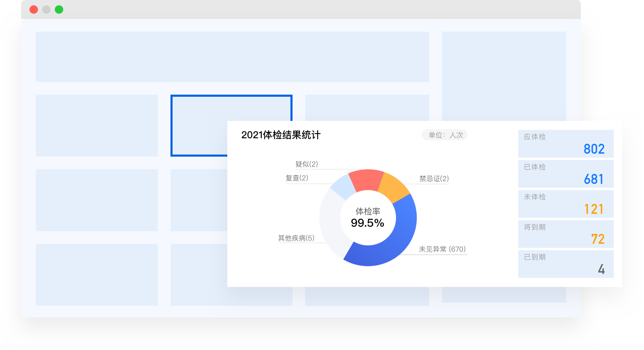
Task: Click the 2021体检结果统计 chart title
Action: tap(281, 135)
